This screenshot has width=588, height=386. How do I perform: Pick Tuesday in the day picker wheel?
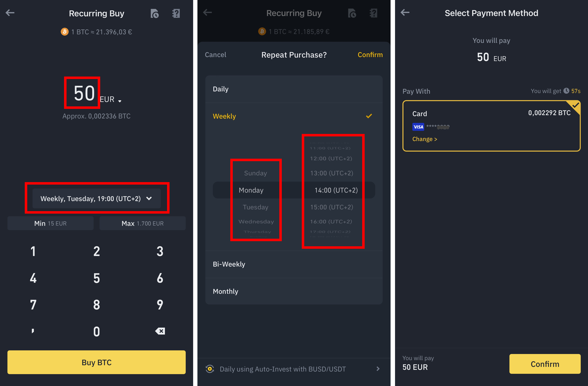[x=256, y=207]
